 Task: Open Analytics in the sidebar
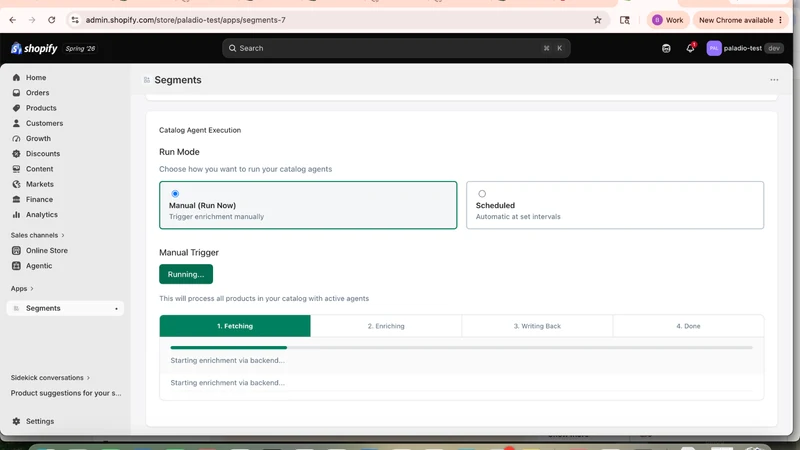click(41, 215)
